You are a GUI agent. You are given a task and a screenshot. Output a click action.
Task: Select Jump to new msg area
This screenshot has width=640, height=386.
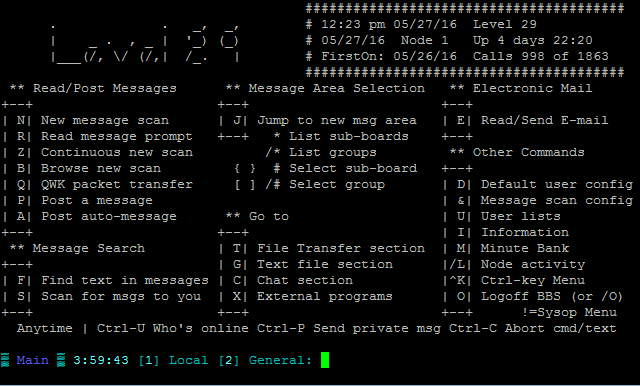point(337,120)
